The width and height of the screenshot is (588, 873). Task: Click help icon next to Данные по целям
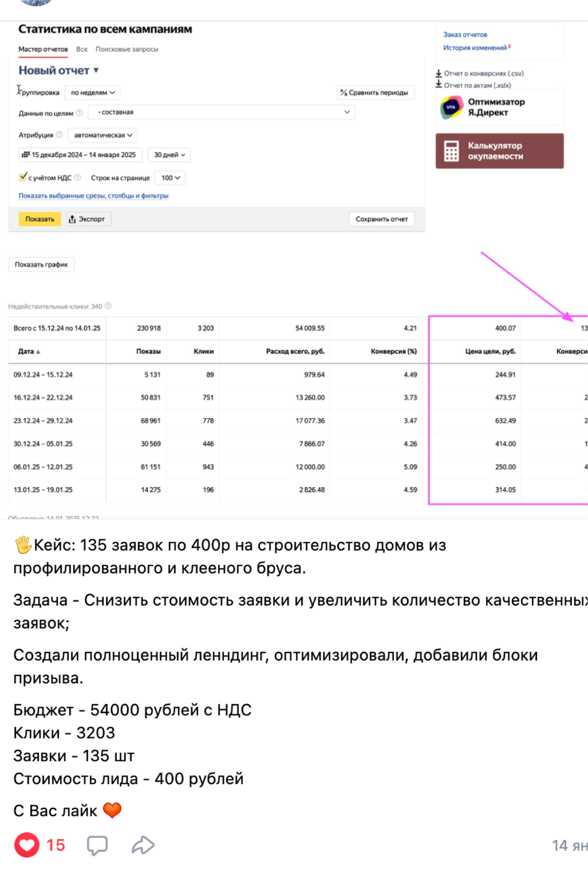[80, 113]
